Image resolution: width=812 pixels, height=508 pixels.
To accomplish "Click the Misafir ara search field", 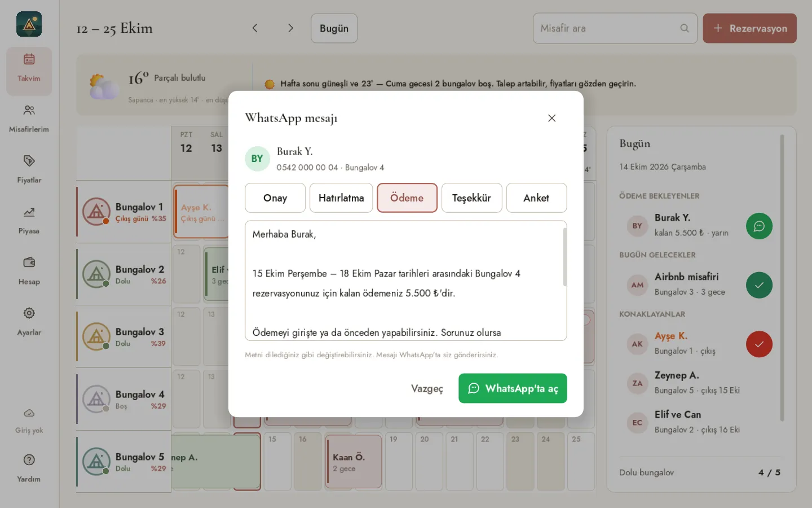I will [x=615, y=28].
